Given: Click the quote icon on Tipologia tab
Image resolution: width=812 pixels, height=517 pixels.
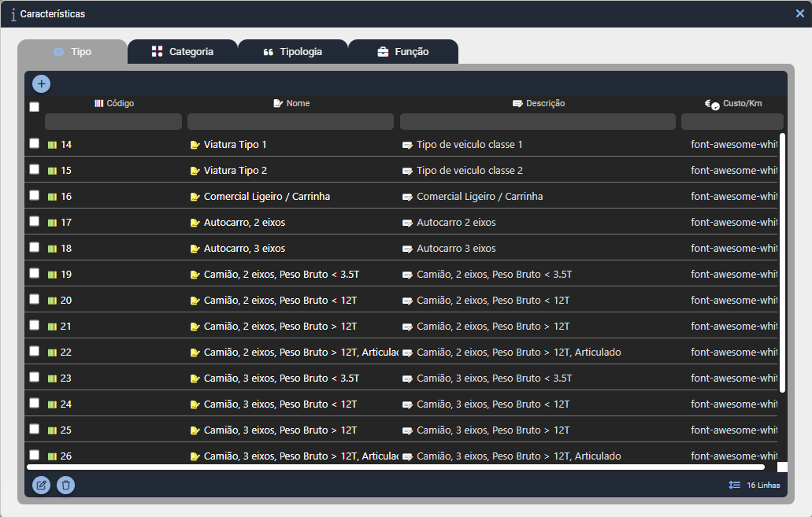Looking at the screenshot, I should click(x=269, y=52).
